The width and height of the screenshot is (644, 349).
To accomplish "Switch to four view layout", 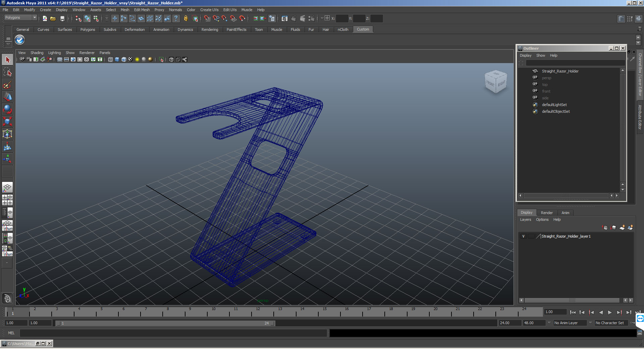I will pyautogui.click(x=7, y=200).
